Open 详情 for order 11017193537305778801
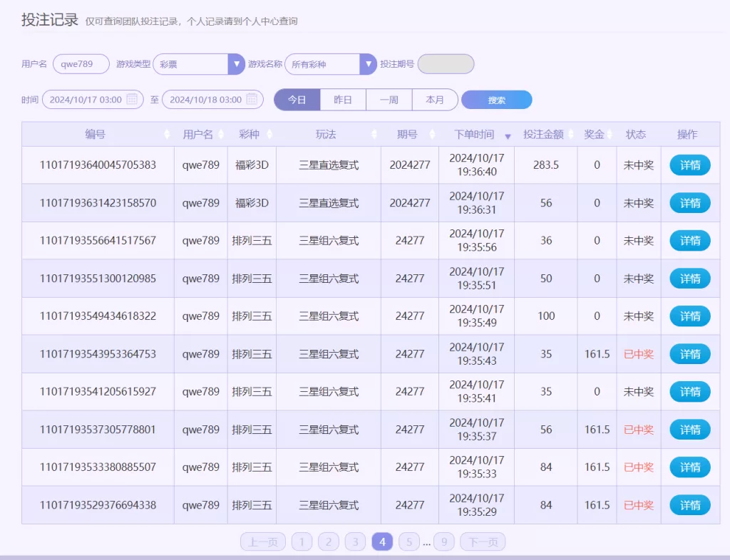 pyautogui.click(x=690, y=430)
